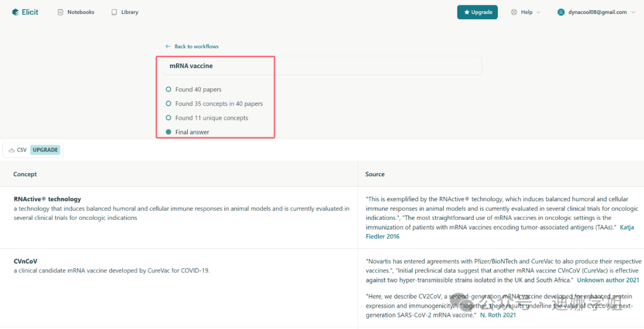This screenshot has height=329, width=644.
Task: Expand the dynacool08@gmail.com account menu
Action: tap(596, 13)
